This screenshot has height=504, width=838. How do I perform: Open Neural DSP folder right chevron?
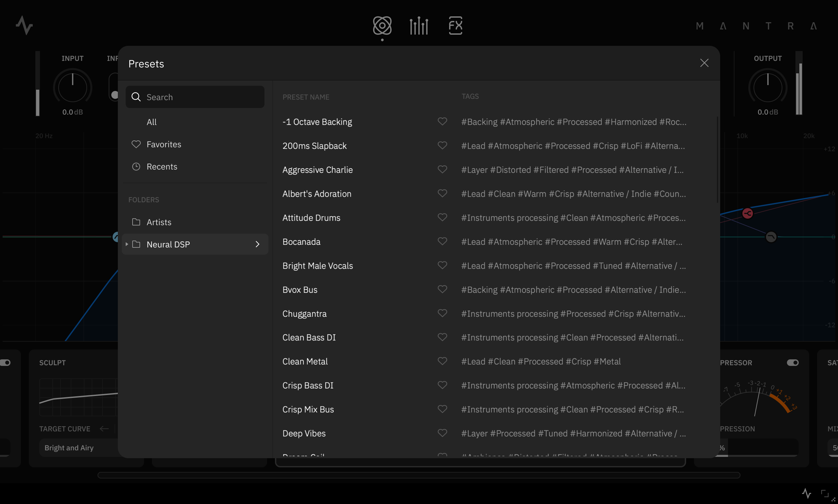(x=258, y=244)
